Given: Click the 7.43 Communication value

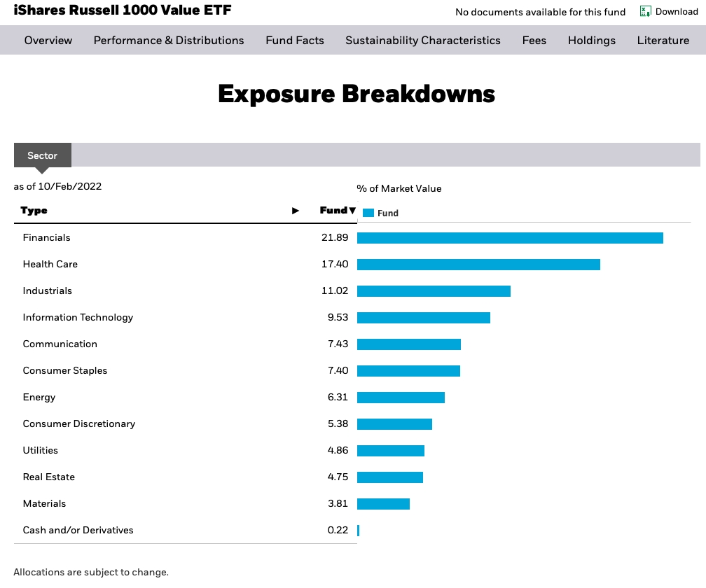Looking at the screenshot, I should [x=338, y=344].
